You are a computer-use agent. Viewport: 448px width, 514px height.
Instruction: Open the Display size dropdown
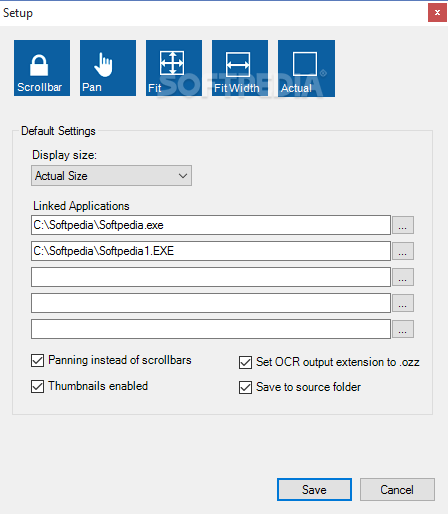point(111,176)
